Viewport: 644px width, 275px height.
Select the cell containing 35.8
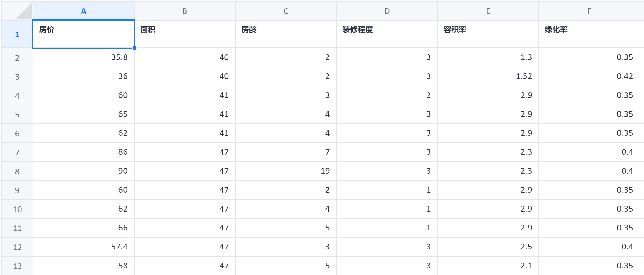click(83, 57)
